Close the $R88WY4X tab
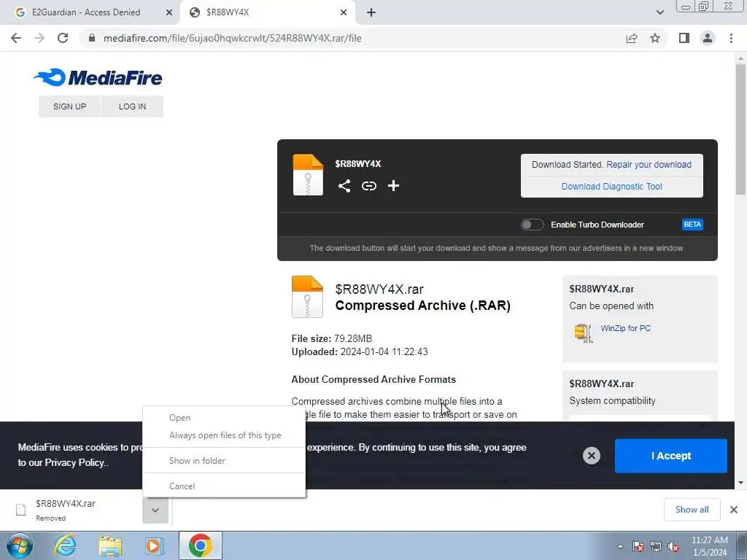Screen dimensions: 747x560 click(344, 12)
